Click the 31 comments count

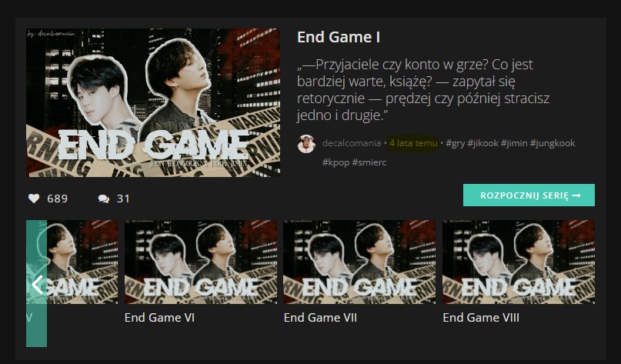tap(123, 199)
